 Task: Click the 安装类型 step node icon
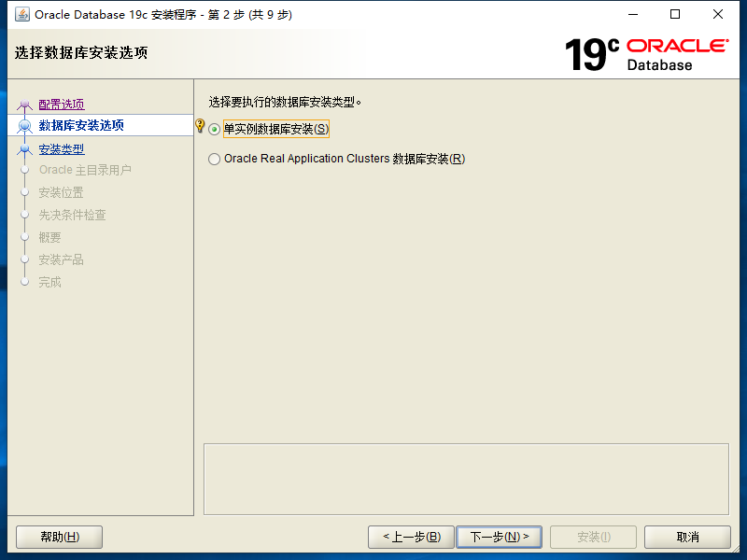point(24,149)
